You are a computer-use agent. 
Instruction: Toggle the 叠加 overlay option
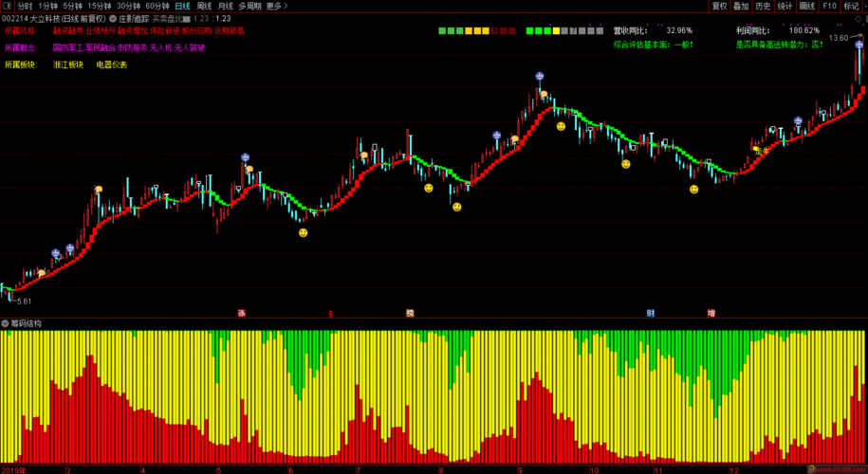[741, 6]
